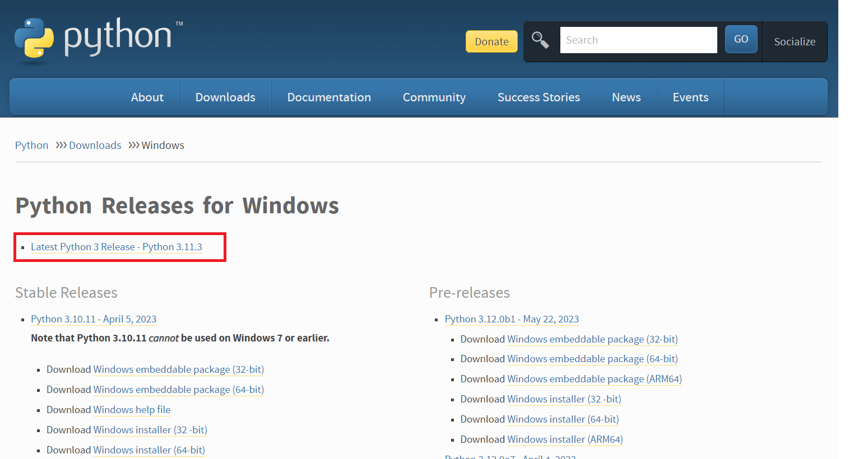
Task: Open Python 3.10.11 - April 5, 2023 link
Action: coord(94,319)
